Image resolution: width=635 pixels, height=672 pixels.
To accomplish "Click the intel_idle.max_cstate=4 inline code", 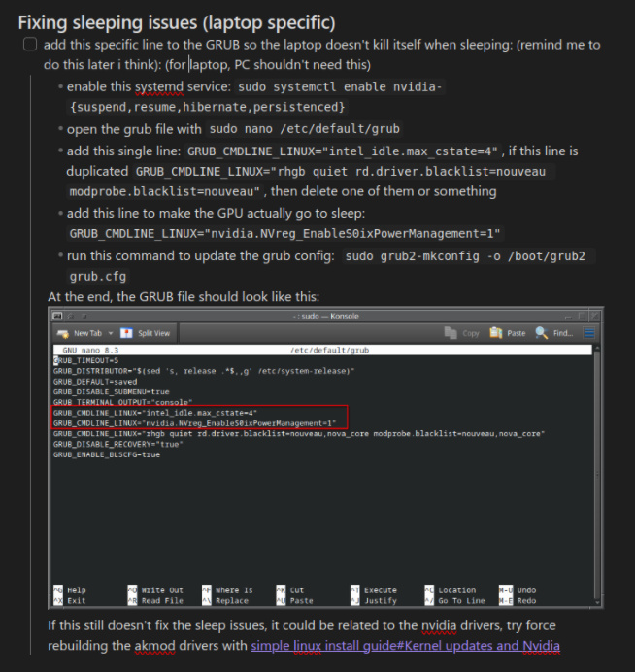I will tap(343, 151).
